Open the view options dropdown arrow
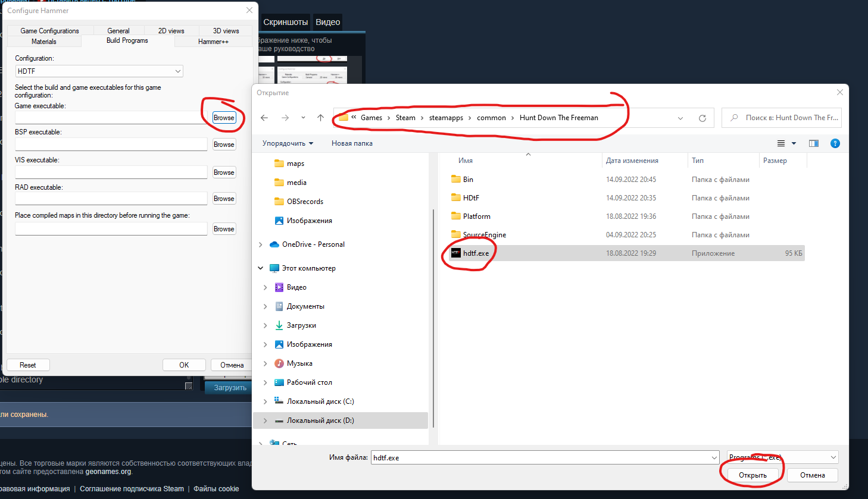This screenshot has height=499, width=868. (794, 143)
